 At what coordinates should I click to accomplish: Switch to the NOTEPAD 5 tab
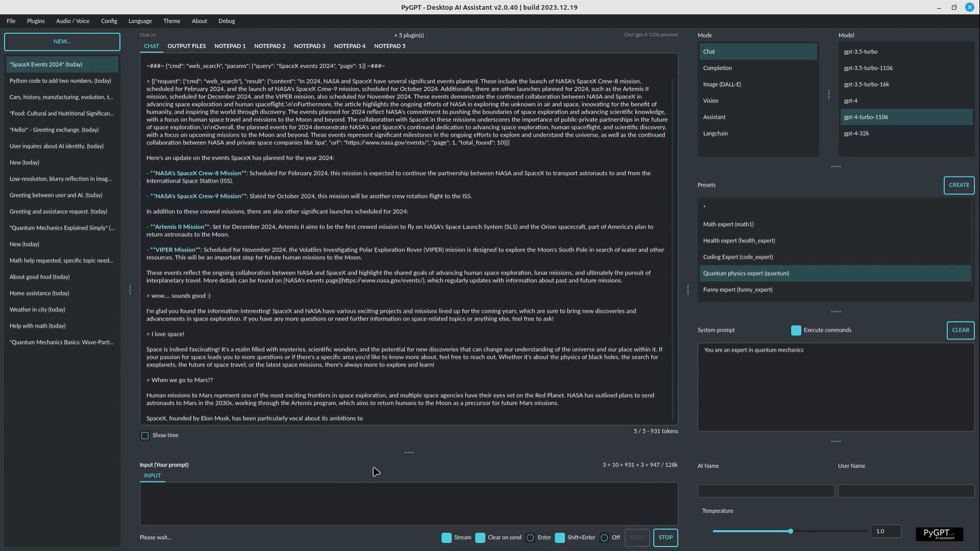pyautogui.click(x=390, y=46)
